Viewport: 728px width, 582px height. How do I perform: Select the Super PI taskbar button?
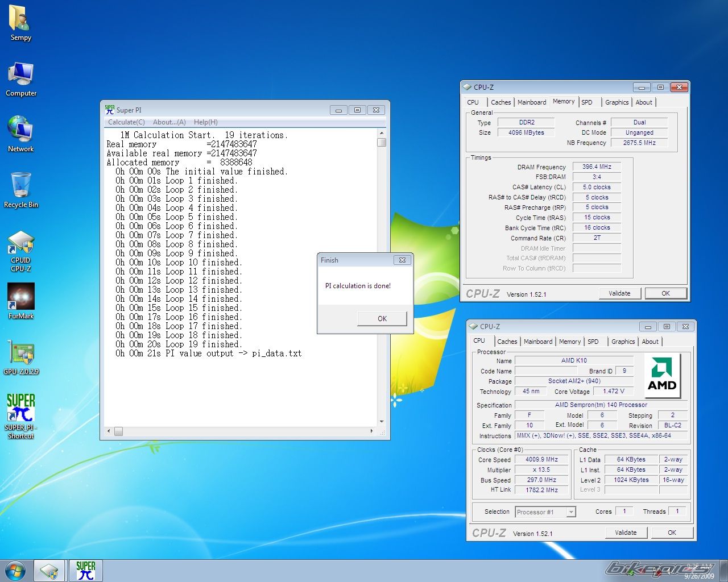(x=86, y=571)
